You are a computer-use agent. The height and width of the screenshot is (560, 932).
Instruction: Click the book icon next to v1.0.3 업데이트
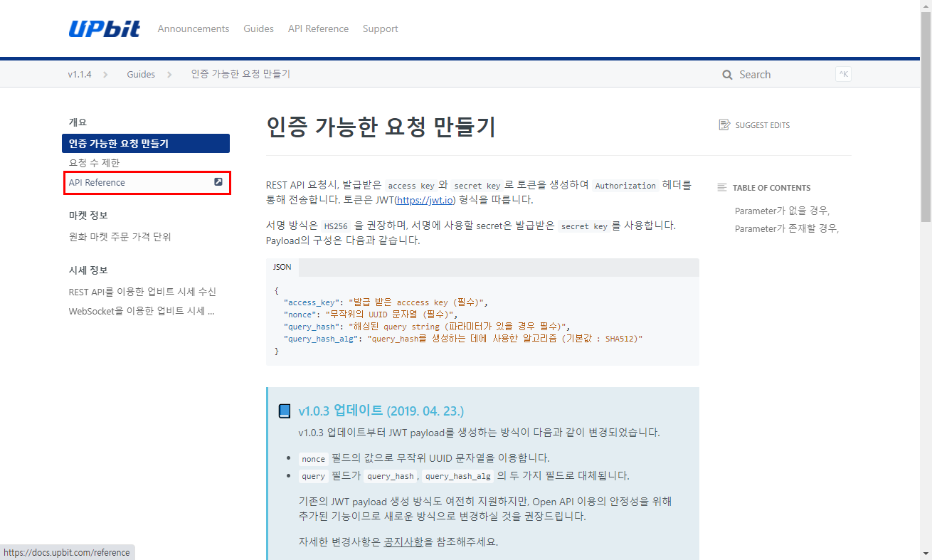pyautogui.click(x=285, y=411)
